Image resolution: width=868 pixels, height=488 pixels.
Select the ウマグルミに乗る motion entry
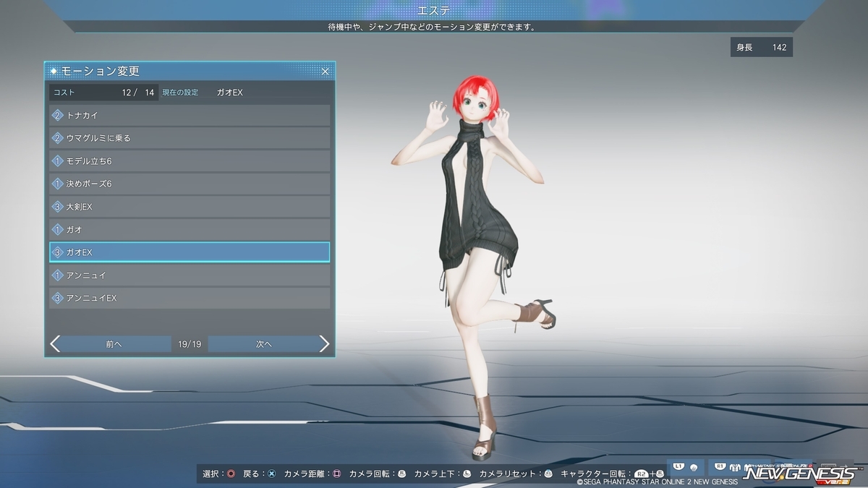190,138
